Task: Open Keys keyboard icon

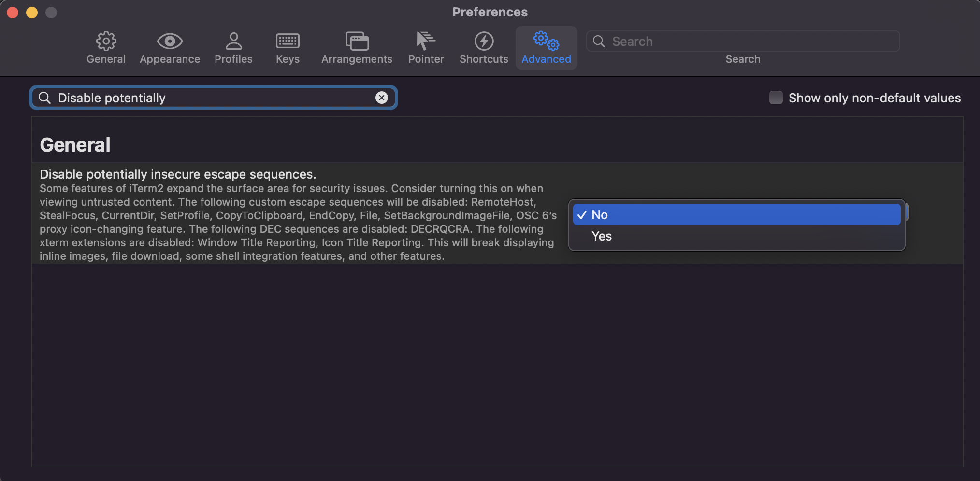Action: 288,42
